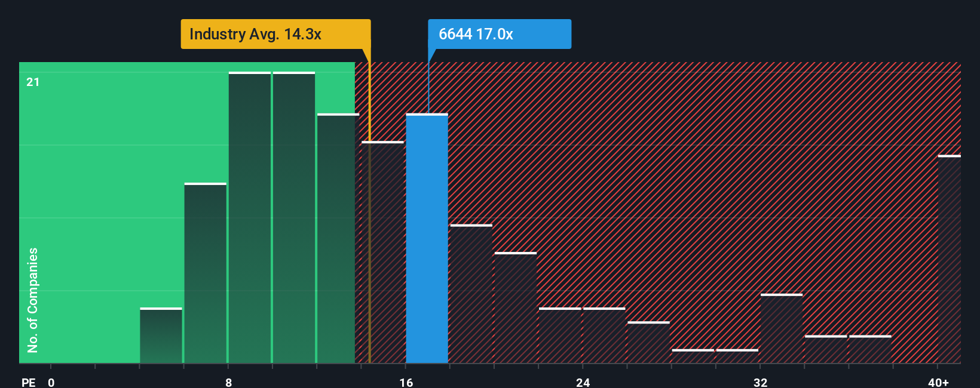
Task: Select the 40+ bar at the right edge
Action: (950, 259)
